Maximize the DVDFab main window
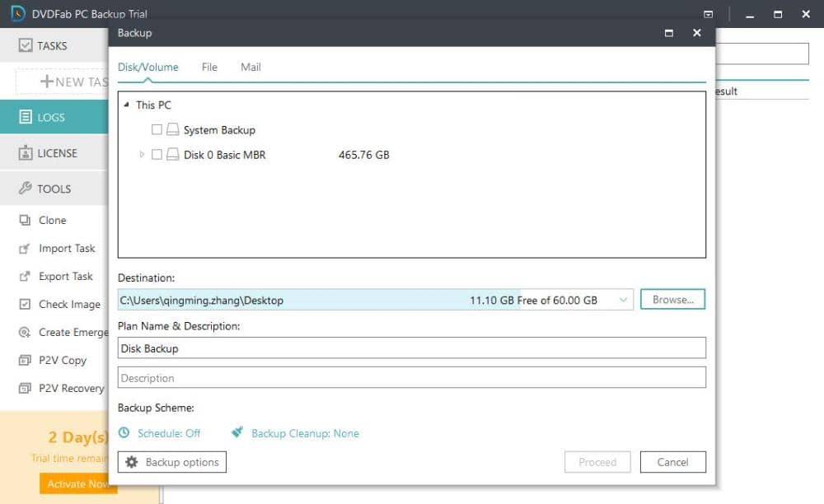 coord(778,14)
